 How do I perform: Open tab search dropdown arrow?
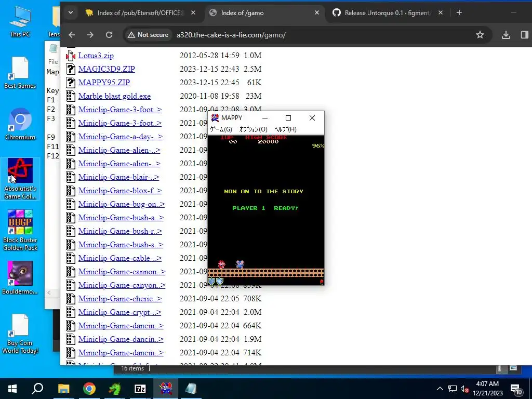(71, 12)
